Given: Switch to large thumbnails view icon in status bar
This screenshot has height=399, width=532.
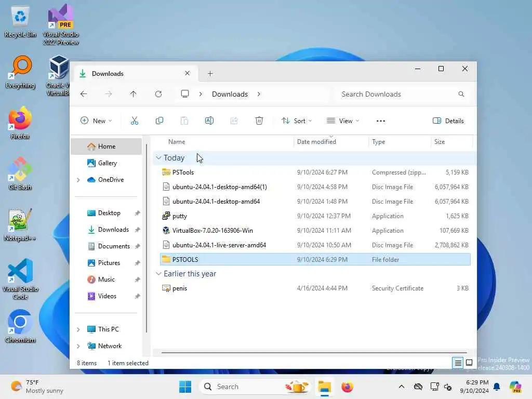Looking at the screenshot, I should point(469,363).
